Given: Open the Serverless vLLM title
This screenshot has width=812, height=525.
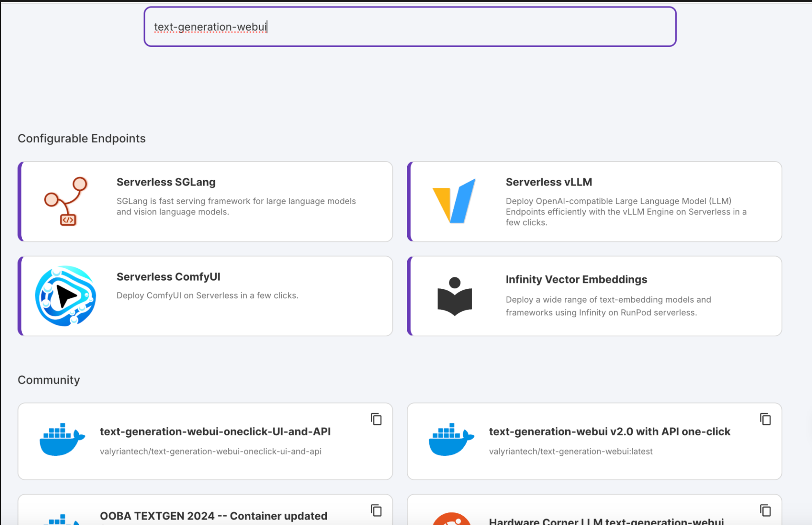Looking at the screenshot, I should coord(548,182).
